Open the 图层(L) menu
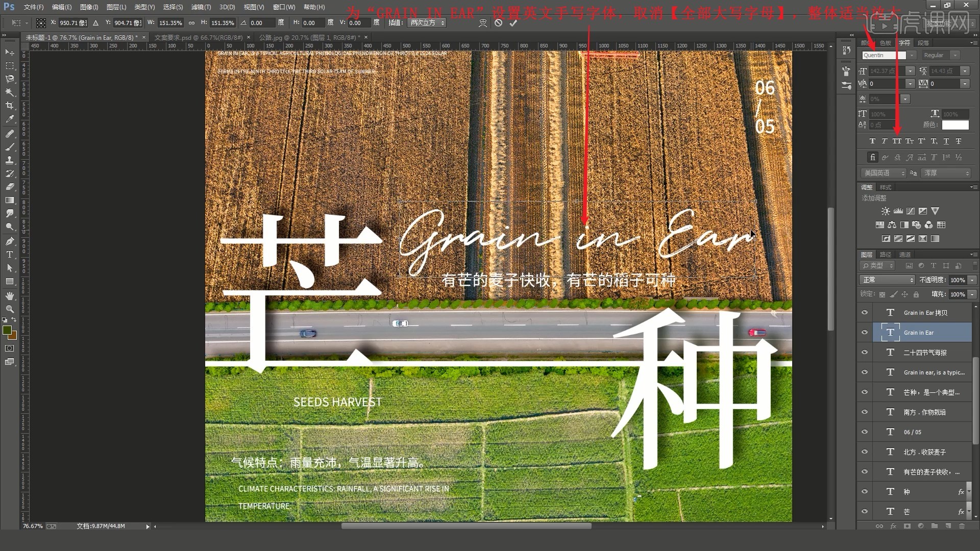The height and width of the screenshot is (551, 980). tap(116, 7)
